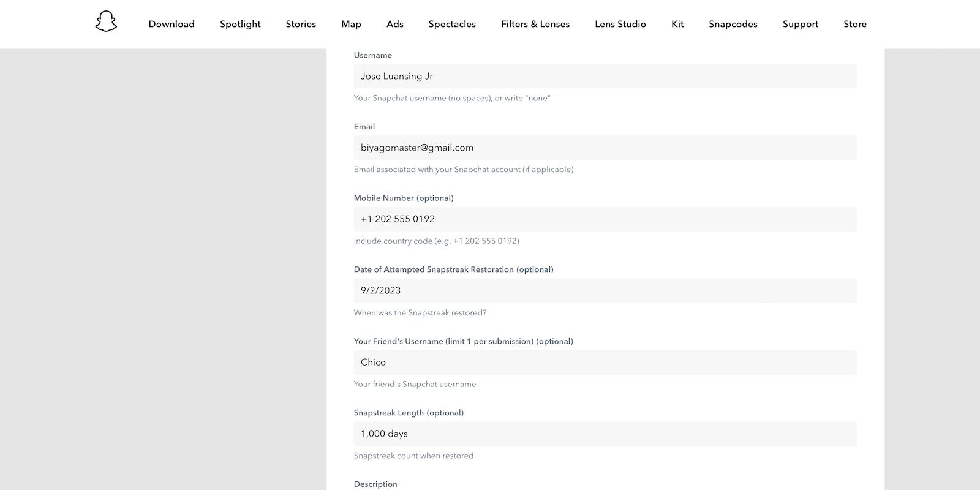Open the Stories nav link
Image resolution: width=980 pixels, height=490 pixels.
pyautogui.click(x=301, y=24)
